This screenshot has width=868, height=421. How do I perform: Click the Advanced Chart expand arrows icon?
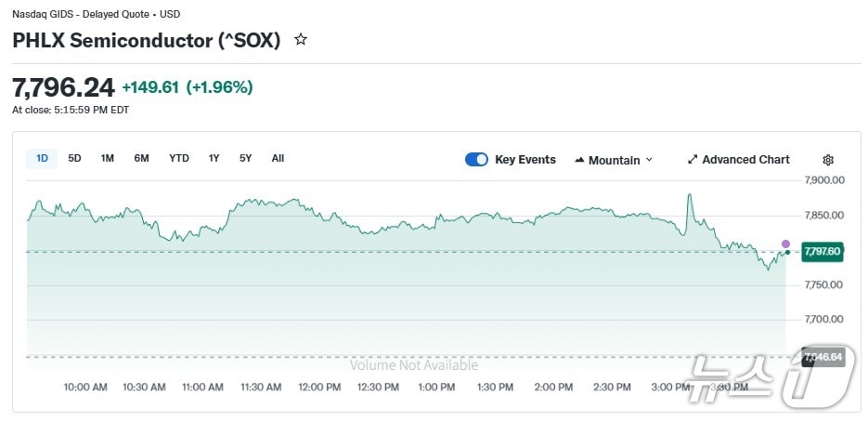[692, 160]
